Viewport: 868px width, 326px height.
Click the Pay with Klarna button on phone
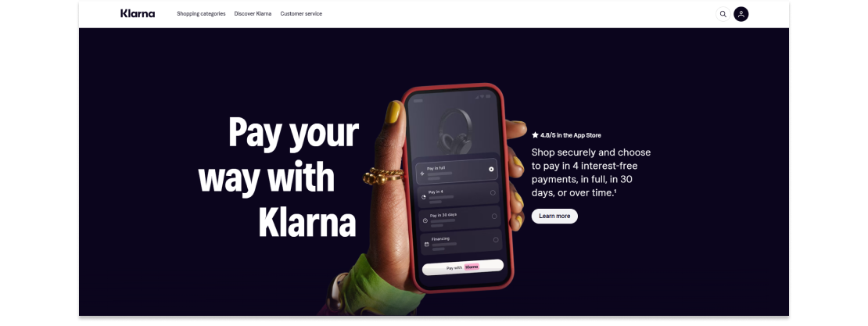click(x=463, y=267)
